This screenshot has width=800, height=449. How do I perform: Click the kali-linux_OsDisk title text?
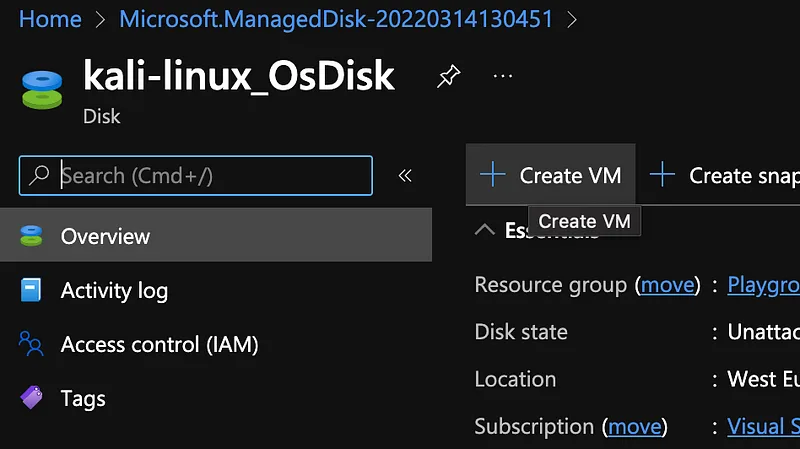tap(239, 77)
